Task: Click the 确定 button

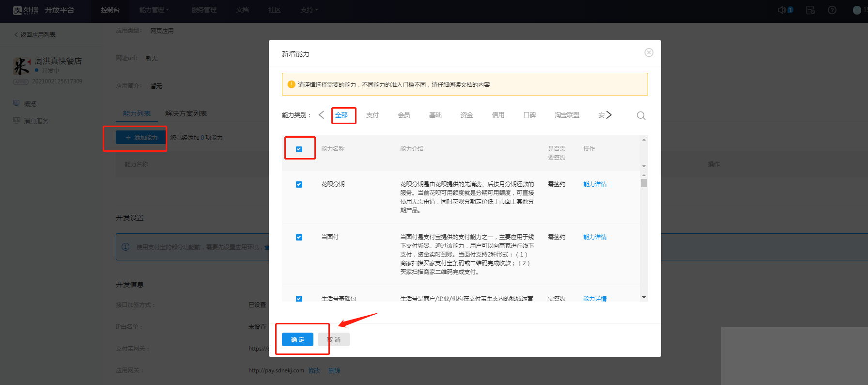Action: point(297,339)
